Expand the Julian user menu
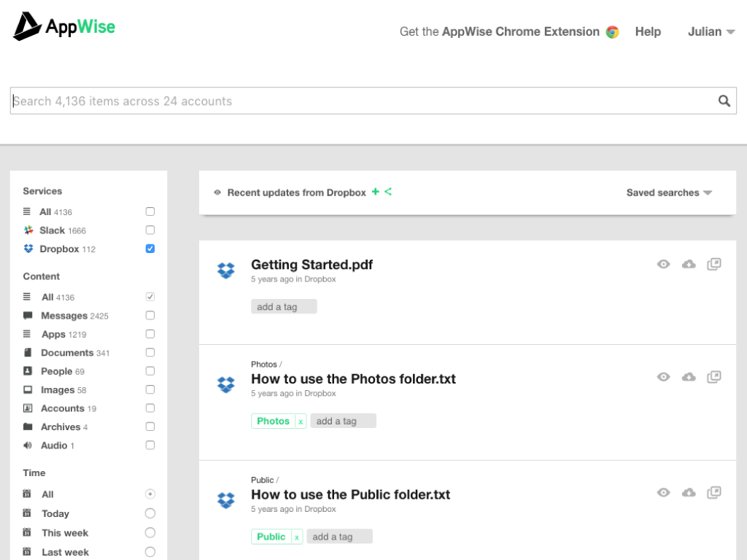The height and width of the screenshot is (560, 747). pyautogui.click(x=711, y=31)
